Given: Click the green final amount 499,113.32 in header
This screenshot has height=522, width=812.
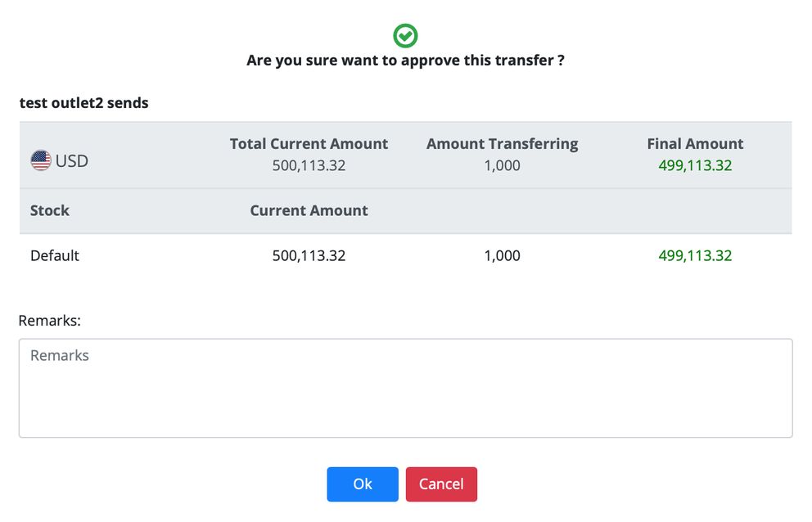Looking at the screenshot, I should click(695, 165).
